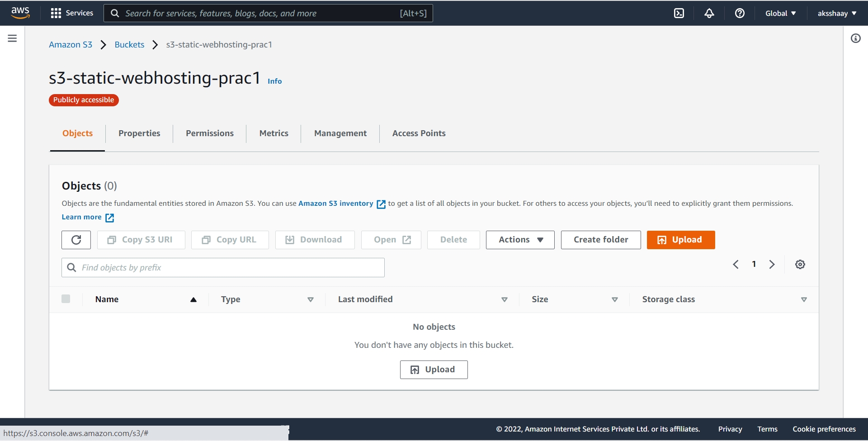Open page display preferences gear
The width and height of the screenshot is (868, 441).
pyautogui.click(x=800, y=264)
